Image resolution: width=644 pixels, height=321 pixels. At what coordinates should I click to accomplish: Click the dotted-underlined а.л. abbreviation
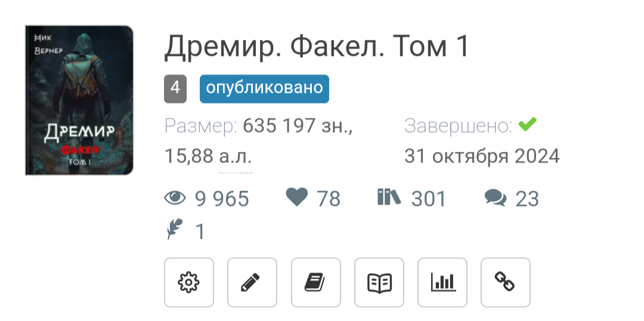tap(235, 156)
